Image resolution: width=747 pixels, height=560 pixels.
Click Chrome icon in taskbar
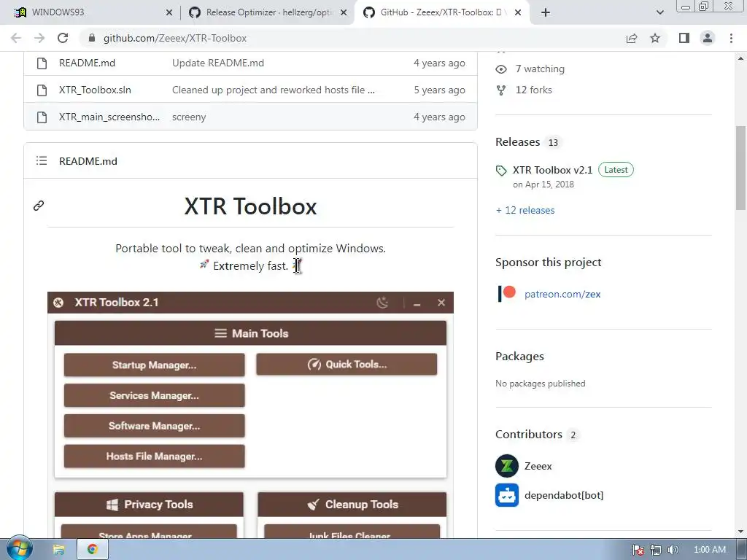(x=93, y=550)
